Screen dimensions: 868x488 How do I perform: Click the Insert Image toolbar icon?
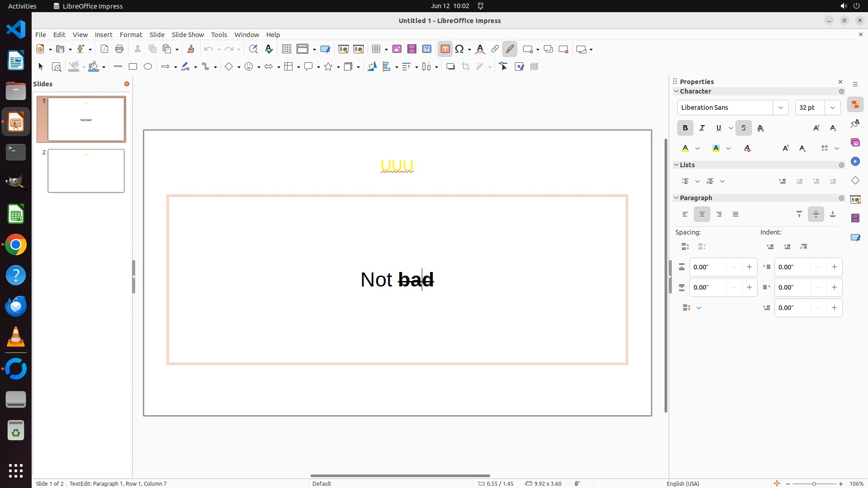(397, 49)
